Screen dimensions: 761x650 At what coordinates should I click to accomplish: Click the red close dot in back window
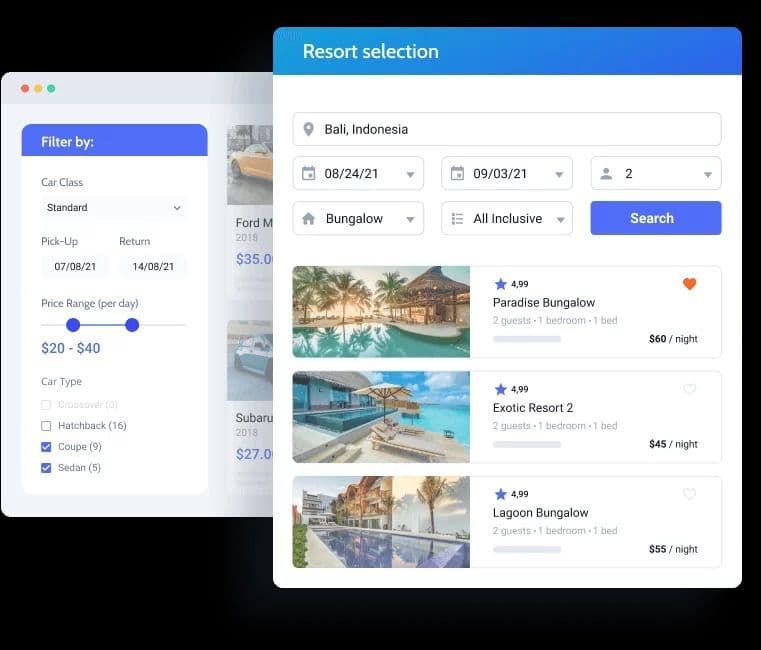[x=25, y=88]
